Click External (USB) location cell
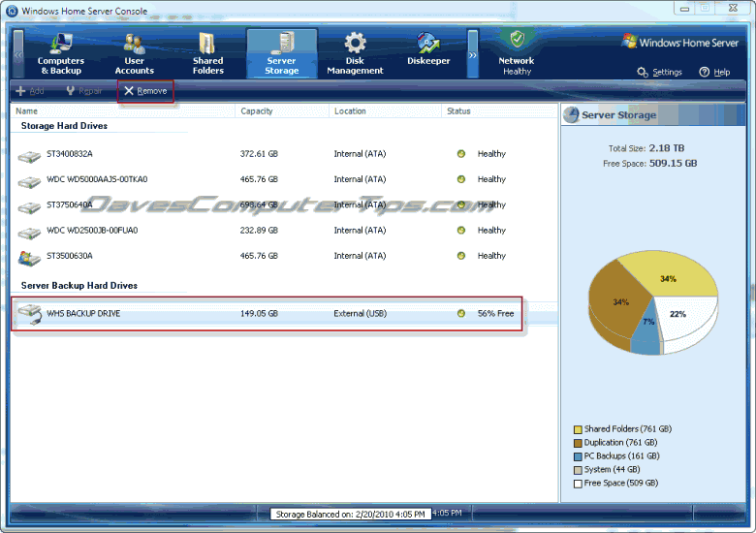This screenshot has width=756, height=533. click(x=361, y=314)
